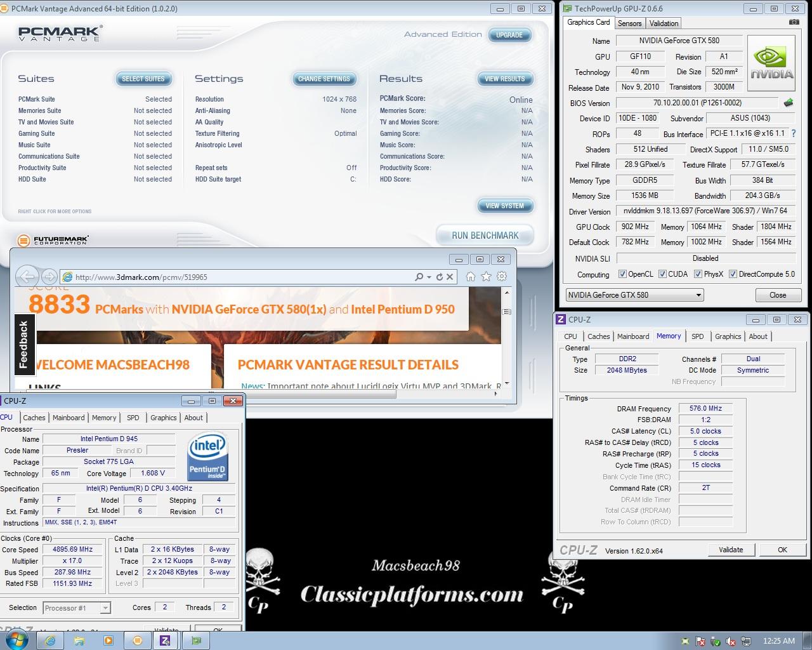
Task: Open the Memory tab in the left CPU-Z window
Action: [x=104, y=418]
